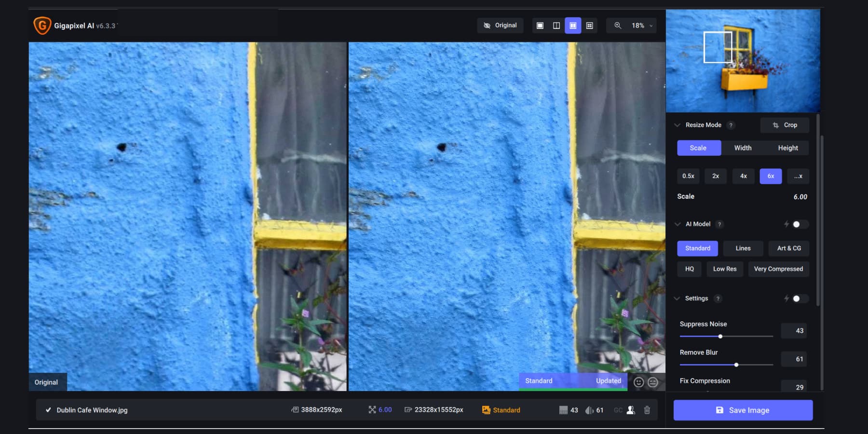
Task: Collapse the Resize Mode section
Action: click(677, 125)
